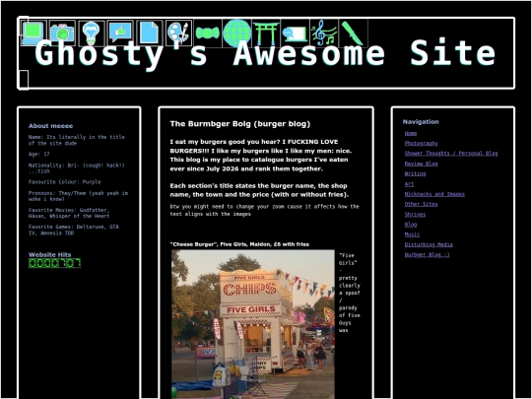Click the About meeee heading

[50, 126]
